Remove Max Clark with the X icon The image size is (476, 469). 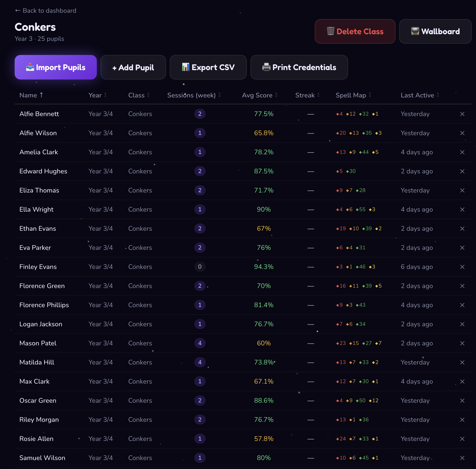(x=462, y=381)
